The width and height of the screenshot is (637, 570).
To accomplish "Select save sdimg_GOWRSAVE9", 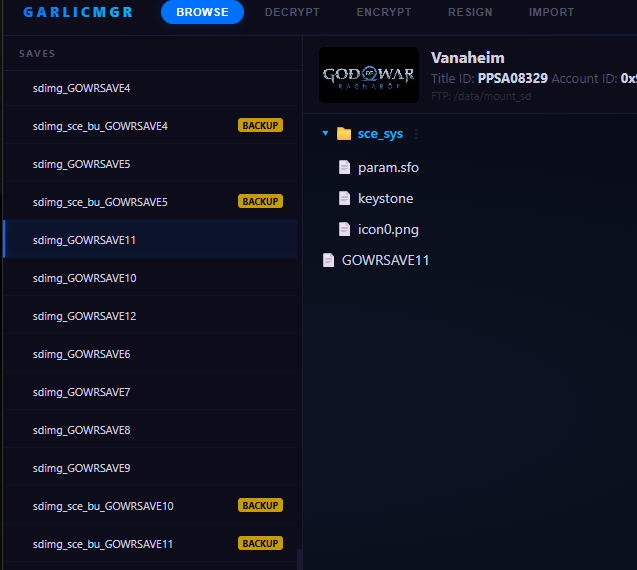I will point(150,468).
